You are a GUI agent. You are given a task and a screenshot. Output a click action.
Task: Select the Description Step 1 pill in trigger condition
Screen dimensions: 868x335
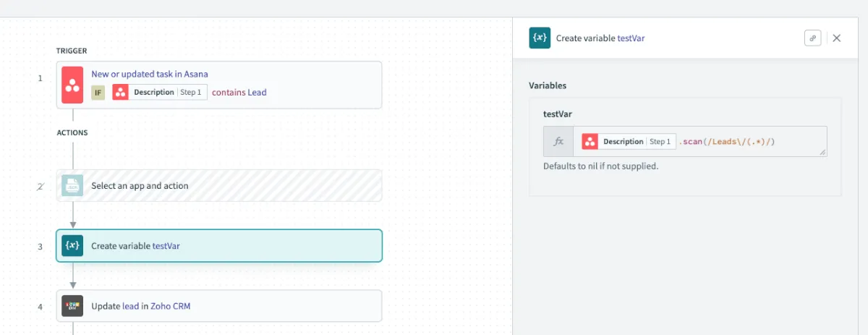[160, 93]
